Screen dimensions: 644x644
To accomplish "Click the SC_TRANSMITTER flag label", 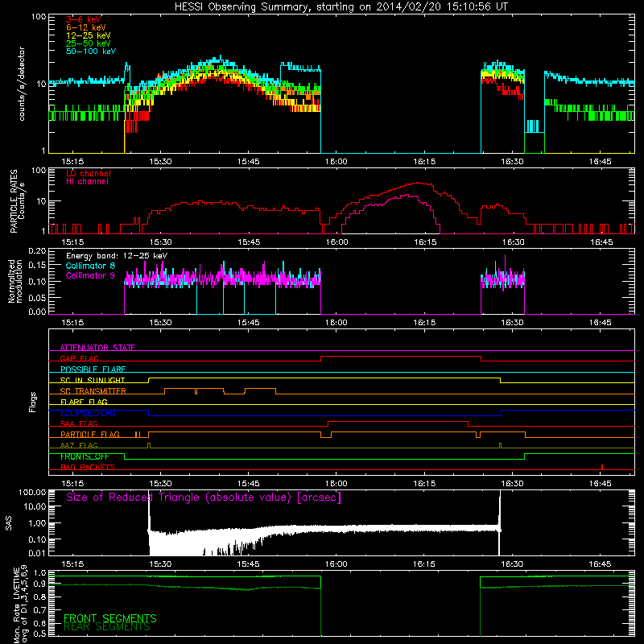I will click(93, 391).
